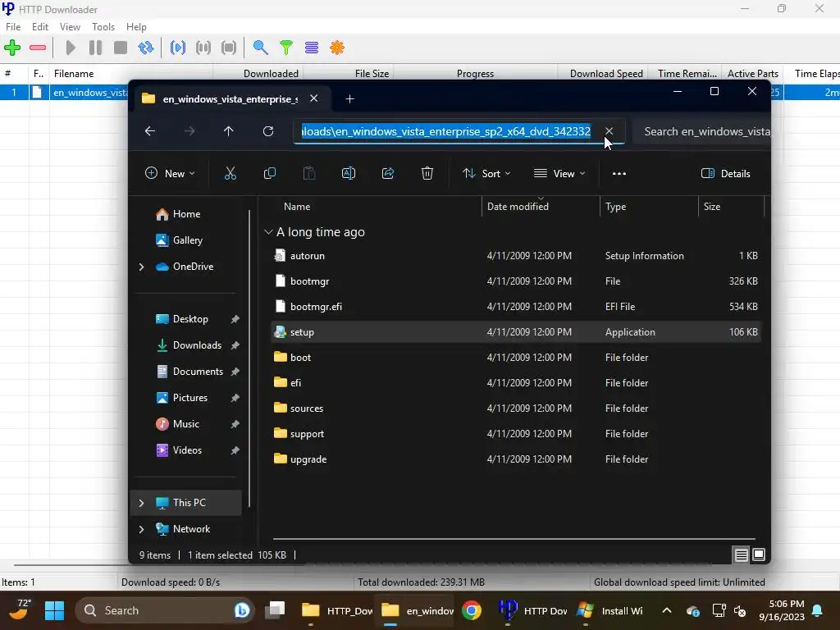Go up one folder level

229,131
